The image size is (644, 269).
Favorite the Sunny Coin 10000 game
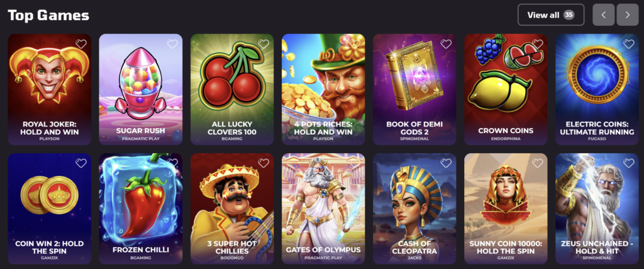click(x=537, y=163)
